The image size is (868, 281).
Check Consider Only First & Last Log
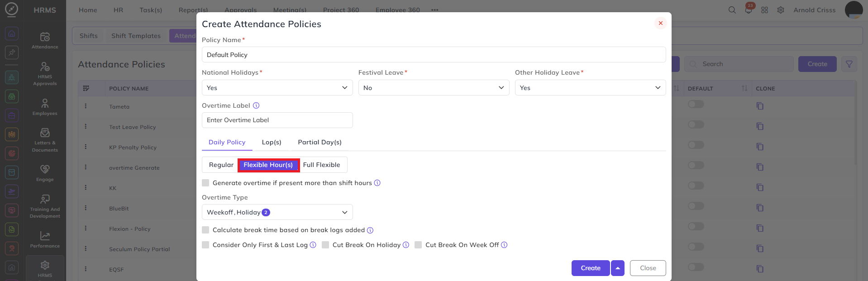205,245
